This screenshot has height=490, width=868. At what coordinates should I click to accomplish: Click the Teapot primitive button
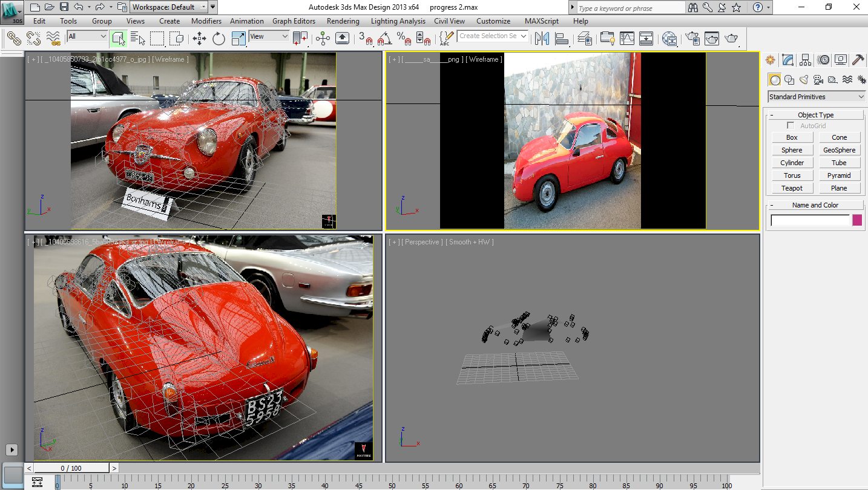(792, 188)
